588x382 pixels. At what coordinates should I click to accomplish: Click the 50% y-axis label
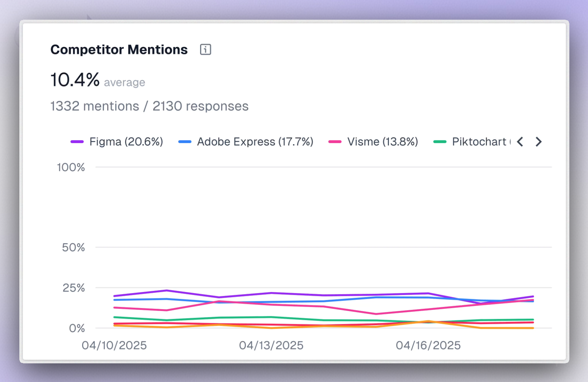tap(73, 247)
